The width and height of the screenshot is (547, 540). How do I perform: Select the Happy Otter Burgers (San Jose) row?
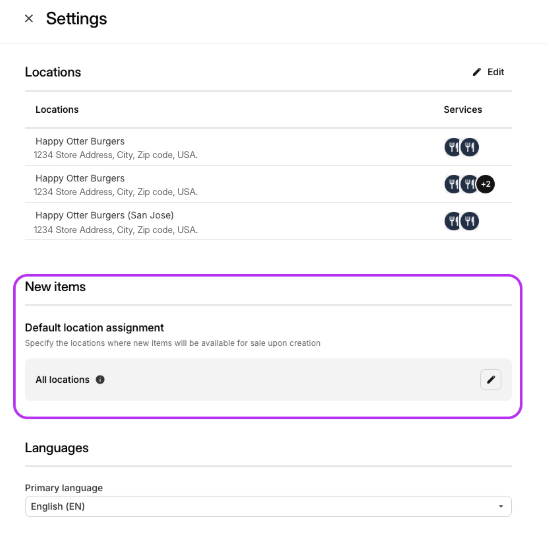click(268, 222)
